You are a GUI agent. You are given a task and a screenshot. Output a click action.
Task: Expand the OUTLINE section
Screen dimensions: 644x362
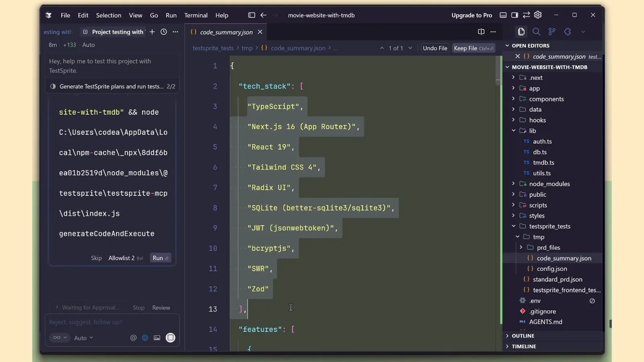pyautogui.click(x=553, y=335)
